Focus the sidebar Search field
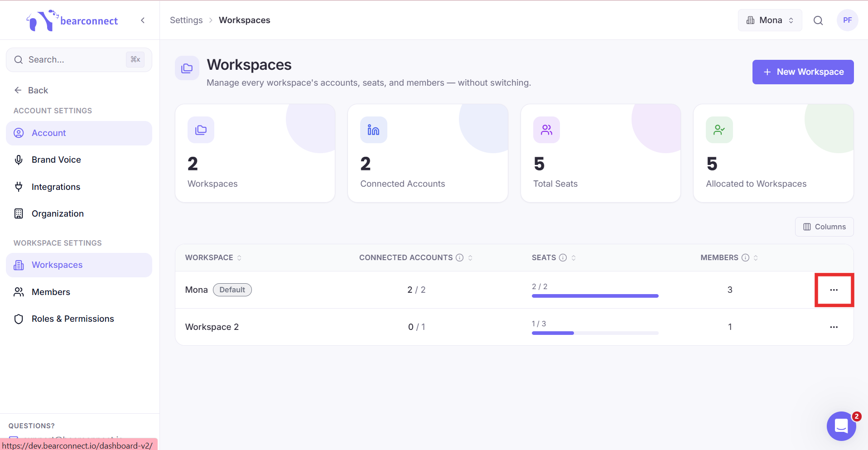Viewport: 868px width, 450px height. (x=79, y=60)
